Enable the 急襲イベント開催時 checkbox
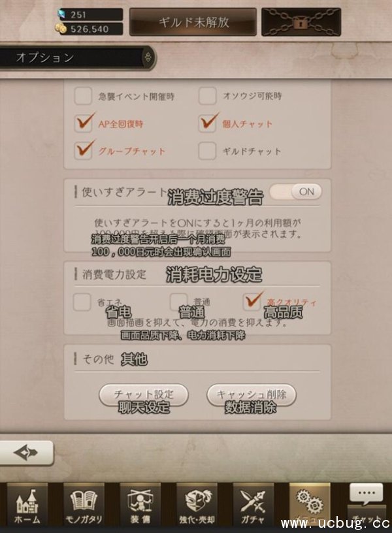The image size is (392, 533). [x=83, y=96]
